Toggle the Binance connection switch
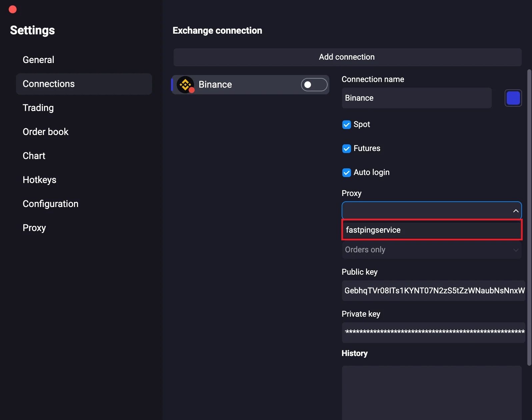532x420 pixels. [x=314, y=85]
